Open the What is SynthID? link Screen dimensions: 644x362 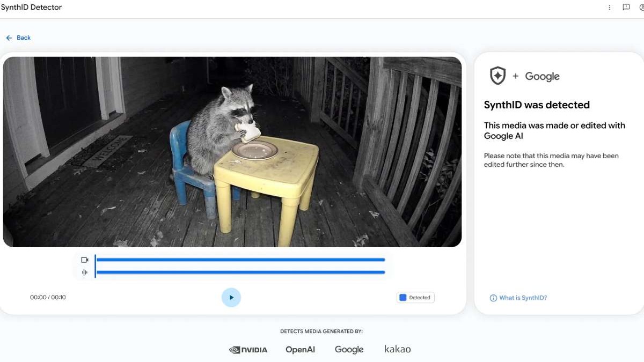click(523, 298)
